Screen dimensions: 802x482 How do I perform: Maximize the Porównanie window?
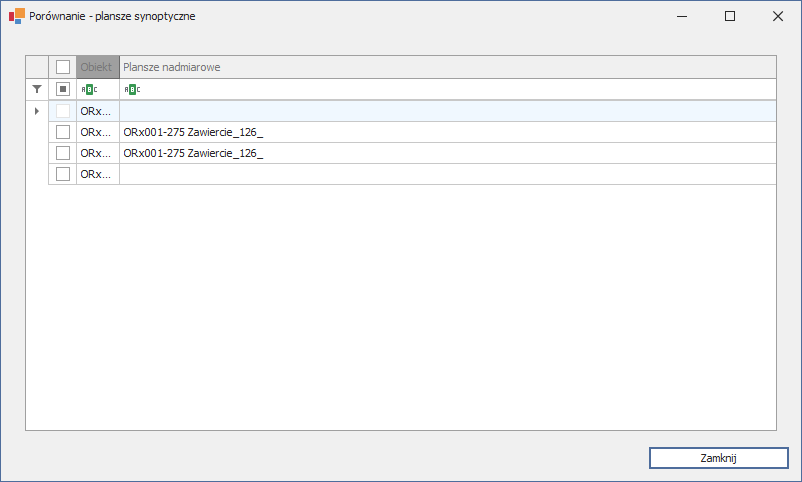point(730,16)
